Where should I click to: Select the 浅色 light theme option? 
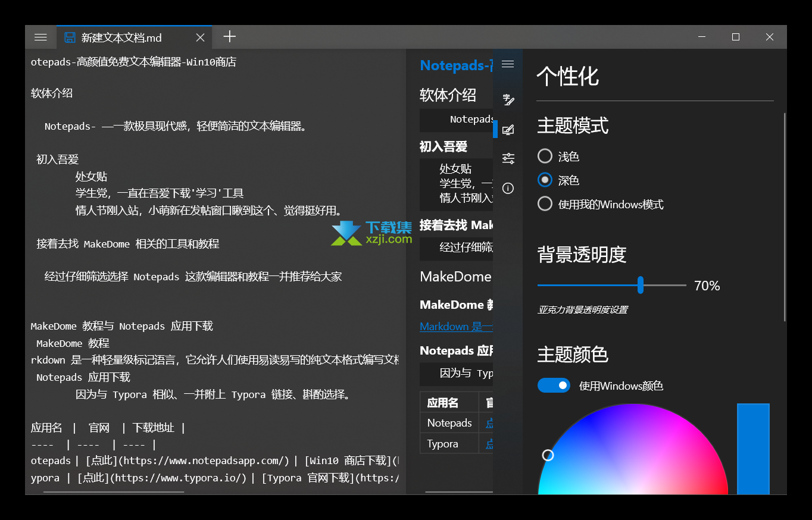click(558, 156)
